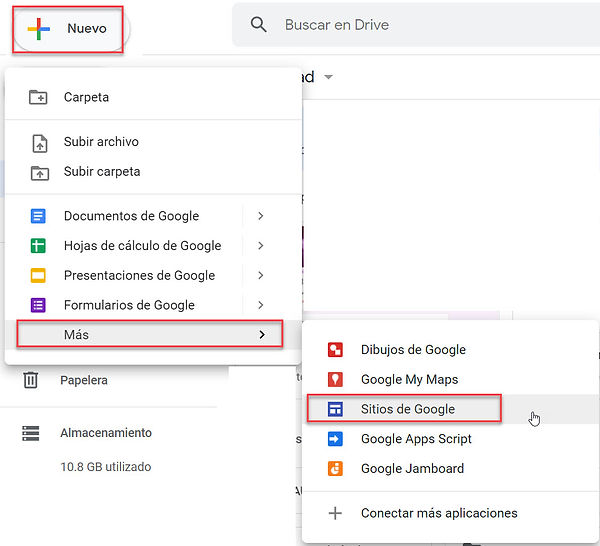Click the 10.8 GB utilizado text
This screenshot has width=600, height=546.
[106, 467]
